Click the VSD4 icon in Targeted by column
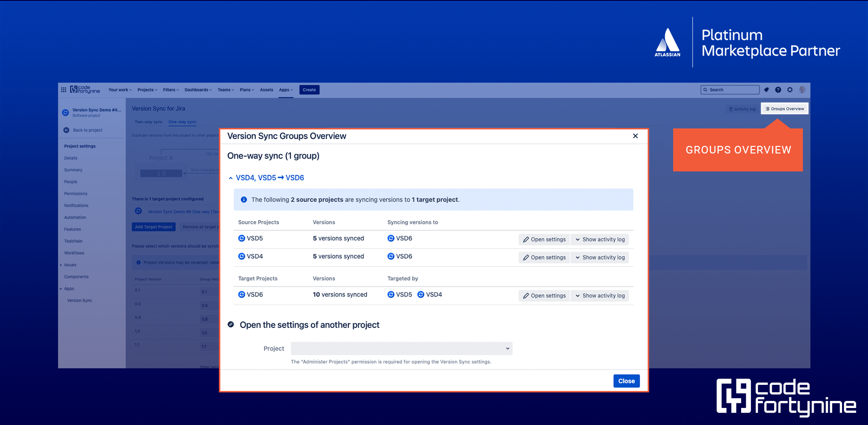This screenshot has height=425, width=868. coord(421,295)
